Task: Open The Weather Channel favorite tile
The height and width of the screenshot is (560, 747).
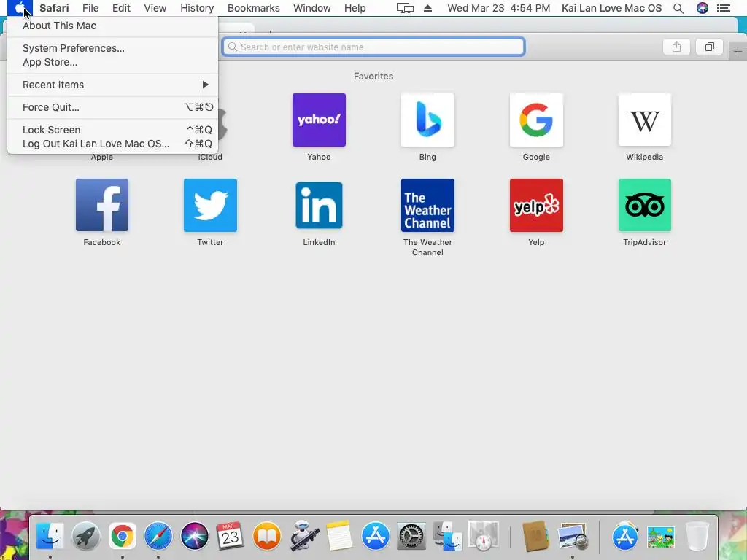Action: coord(427,205)
